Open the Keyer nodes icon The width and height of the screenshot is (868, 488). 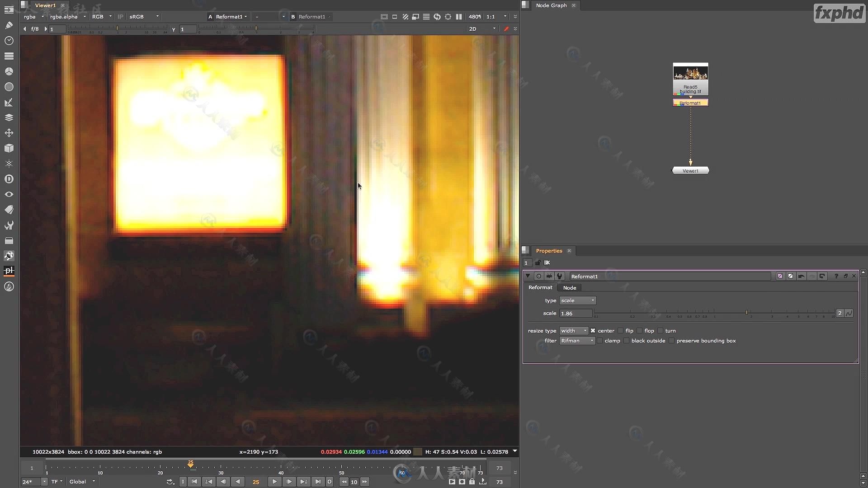(9, 102)
